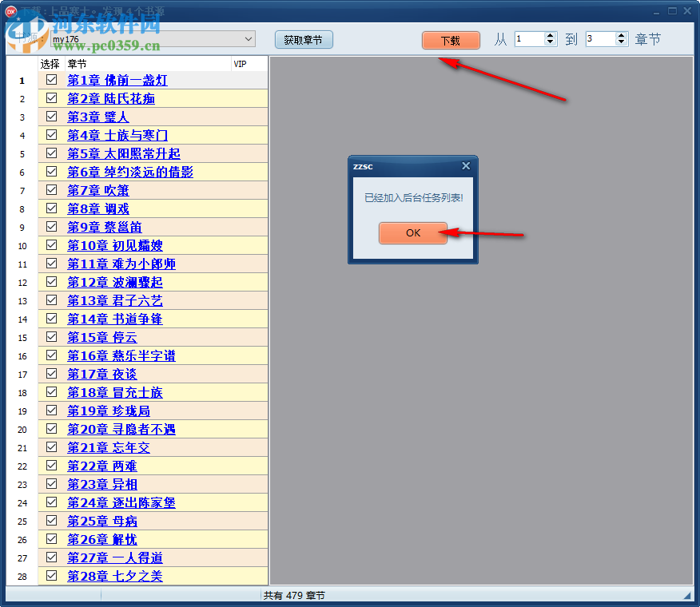
Task: Click the 获取章节 button
Action: pyautogui.click(x=304, y=40)
